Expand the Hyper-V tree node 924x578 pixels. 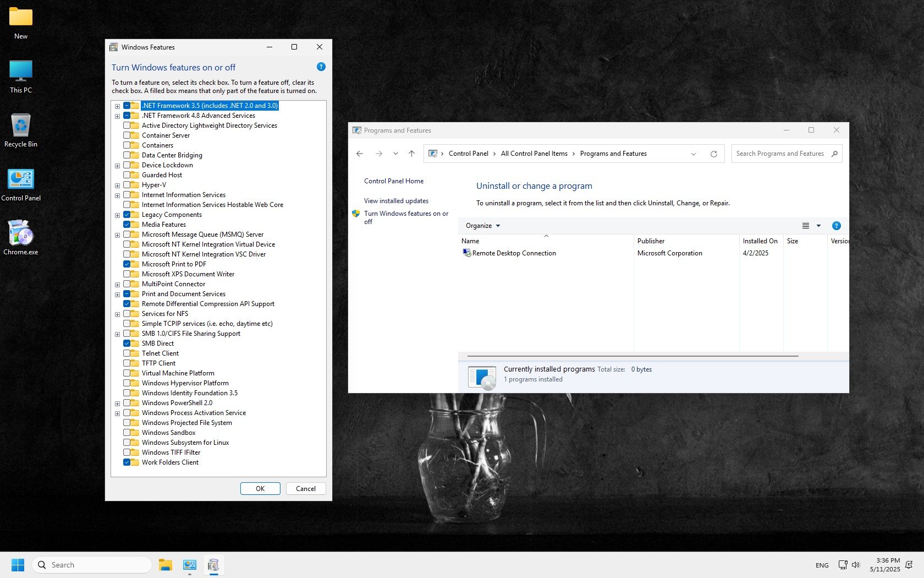tap(117, 186)
